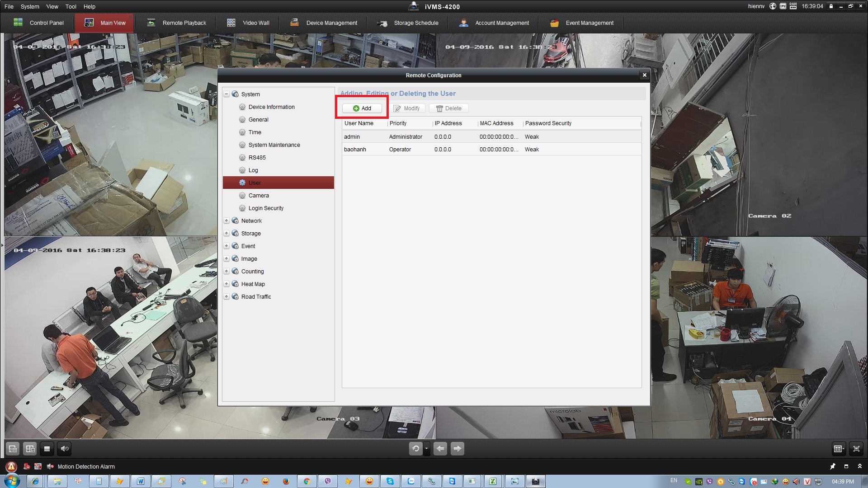Click the Video Wall grid icon
The width and height of the screenshot is (868, 488).
point(231,23)
